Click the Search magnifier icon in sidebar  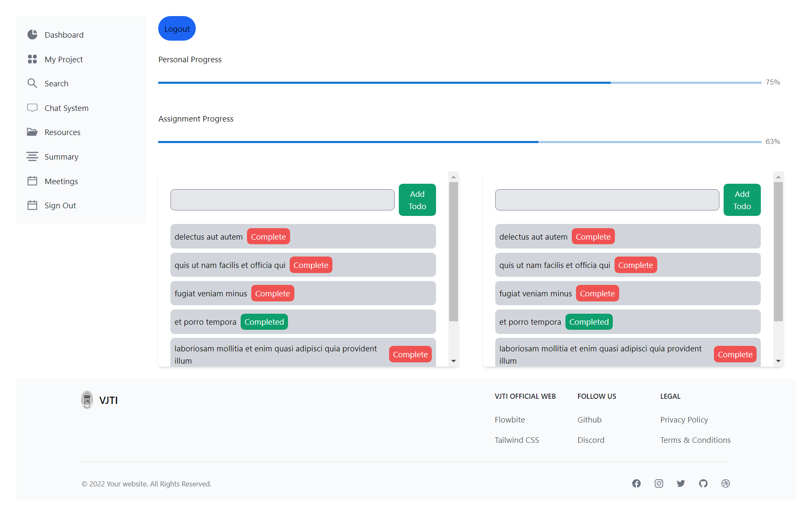pos(32,83)
